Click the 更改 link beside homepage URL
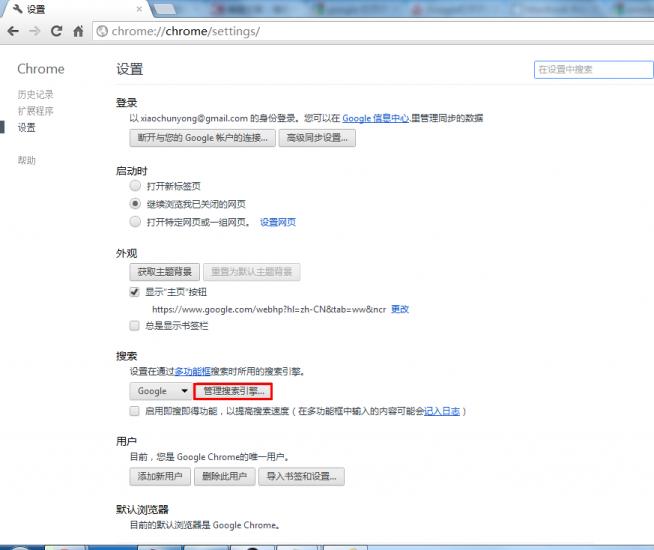This screenshot has height=550, width=654. click(x=400, y=309)
